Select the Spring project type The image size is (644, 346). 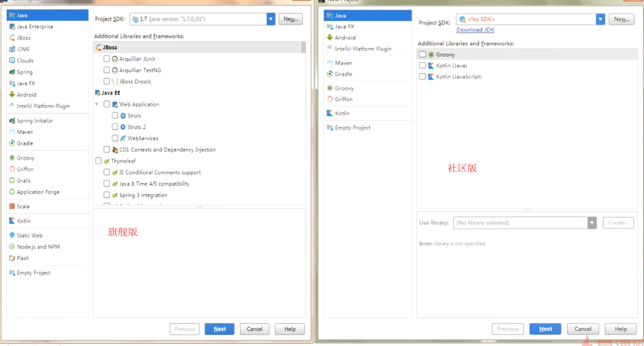tap(24, 72)
